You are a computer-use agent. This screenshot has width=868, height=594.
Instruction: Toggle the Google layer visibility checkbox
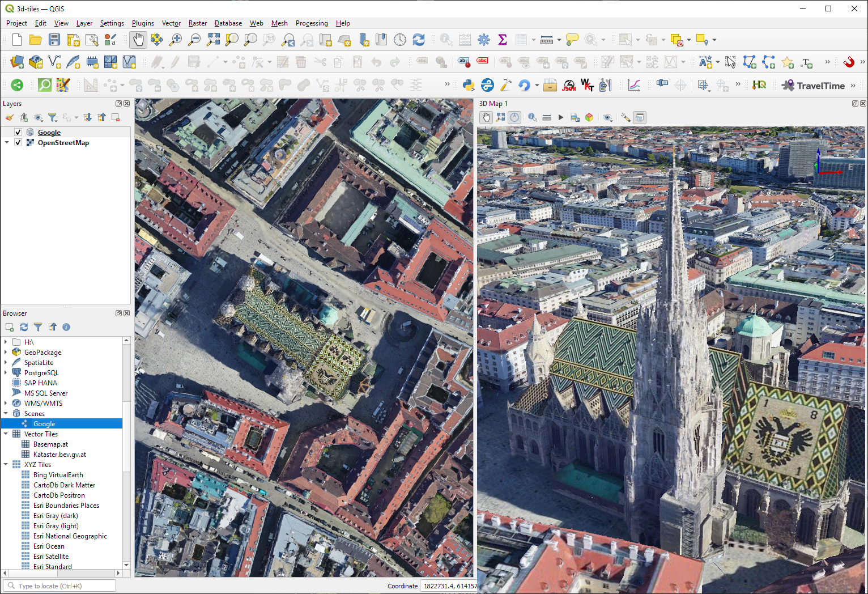click(18, 132)
